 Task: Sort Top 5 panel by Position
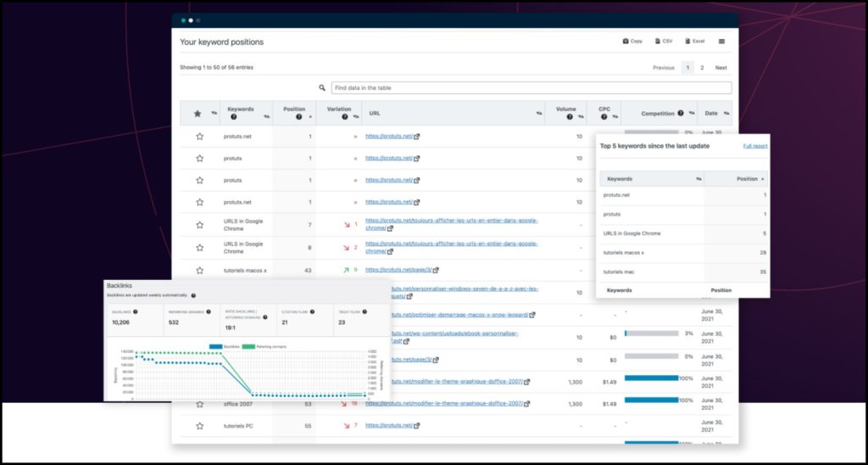[764, 179]
